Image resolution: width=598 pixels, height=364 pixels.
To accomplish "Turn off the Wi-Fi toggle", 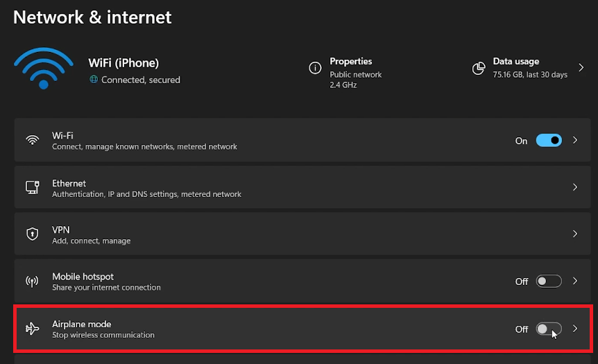I will pos(549,140).
